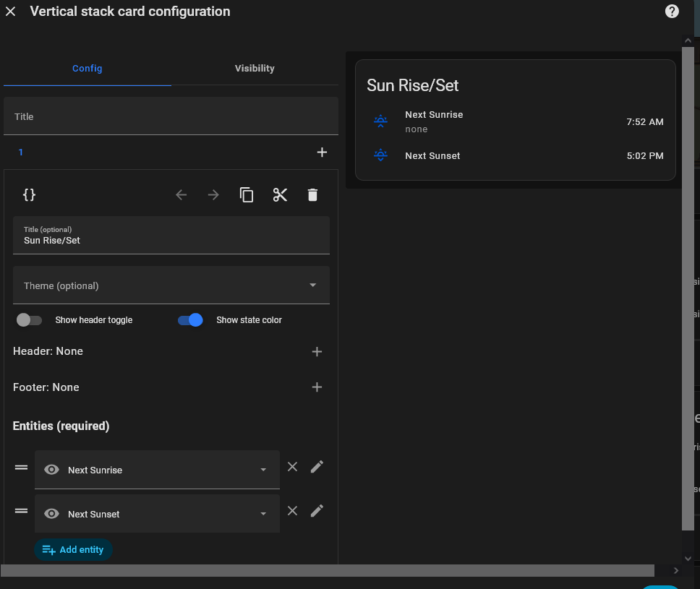The height and width of the screenshot is (589, 700).
Task: Enable the Show header toggle switch
Action: pos(30,320)
